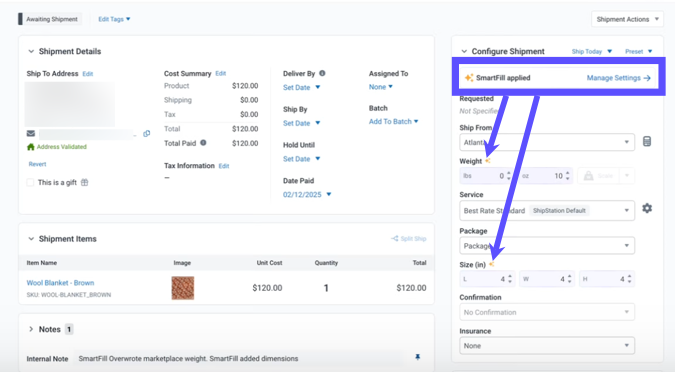This screenshot has height=372, width=675.
Task: Increase the length size stepper
Action: (x=510, y=276)
